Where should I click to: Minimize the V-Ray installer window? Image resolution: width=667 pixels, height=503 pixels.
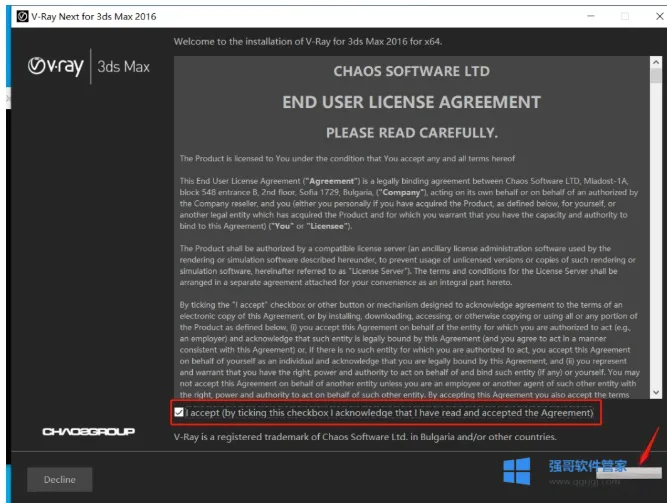[x=590, y=16]
